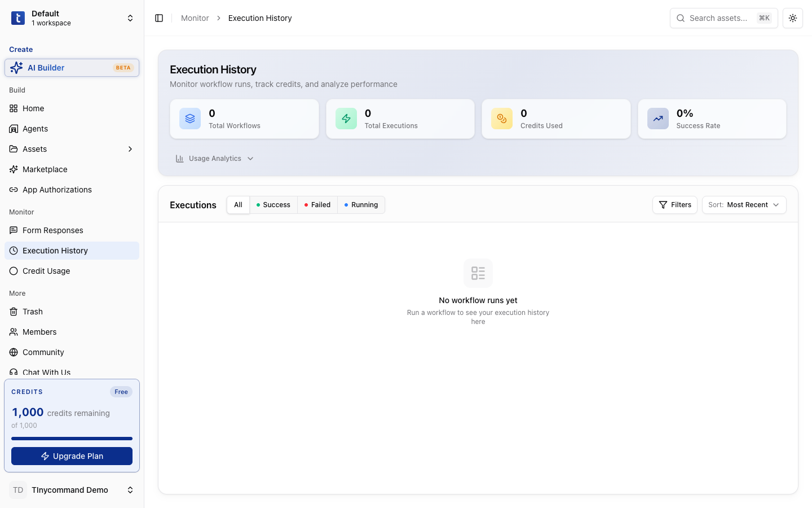The width and height of the screenshot is (812, 508).
Task: Click the Upgrade Plan button
Action: (72, 456)
